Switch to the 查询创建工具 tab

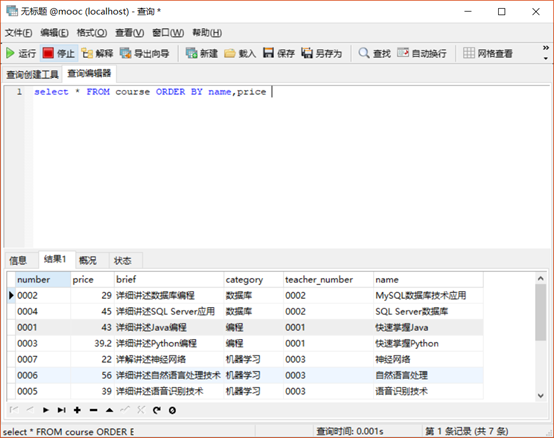[32, 75]
